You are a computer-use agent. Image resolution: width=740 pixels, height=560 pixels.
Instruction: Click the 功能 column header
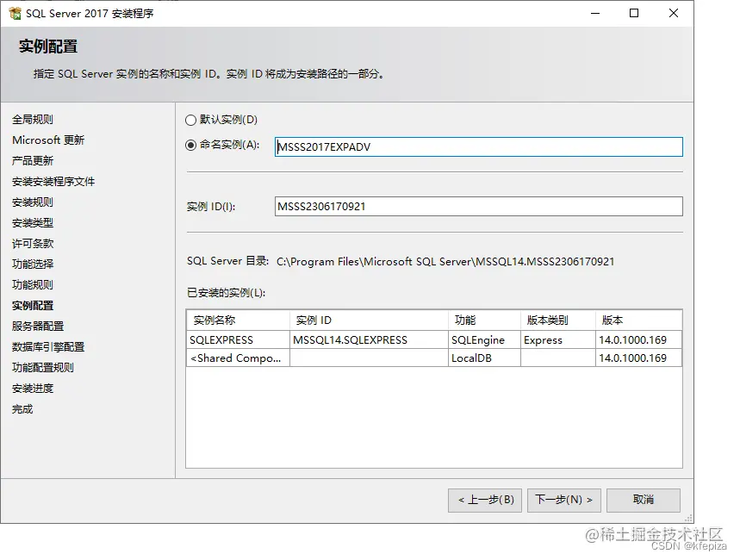[x=484, y=320]
